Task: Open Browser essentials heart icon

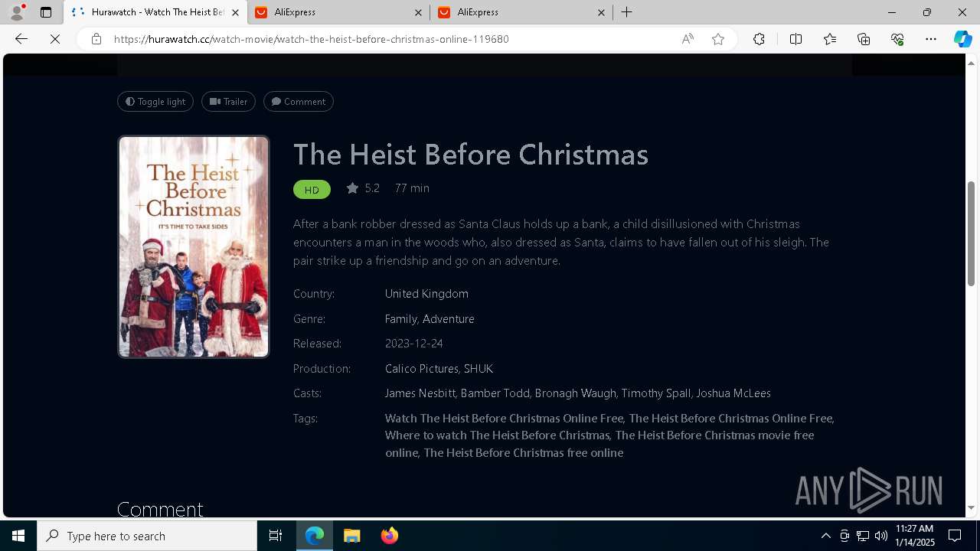Action: (x=897, y=39)
